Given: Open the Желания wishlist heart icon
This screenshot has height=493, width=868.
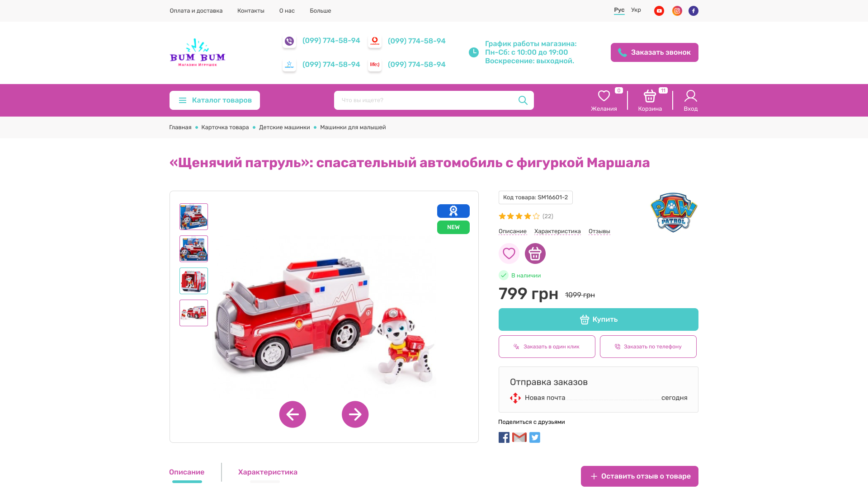Looking at the screenshot, I should click(604, 96).
